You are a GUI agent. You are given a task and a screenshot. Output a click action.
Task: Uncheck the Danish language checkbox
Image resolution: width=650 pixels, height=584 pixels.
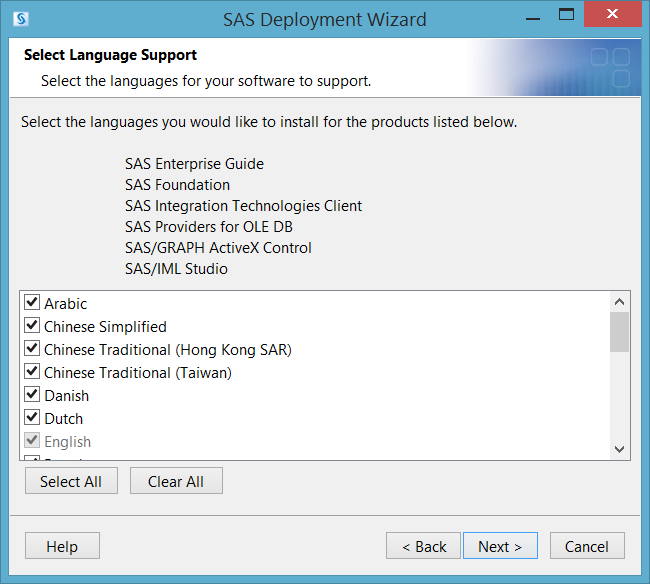point(32,394)
